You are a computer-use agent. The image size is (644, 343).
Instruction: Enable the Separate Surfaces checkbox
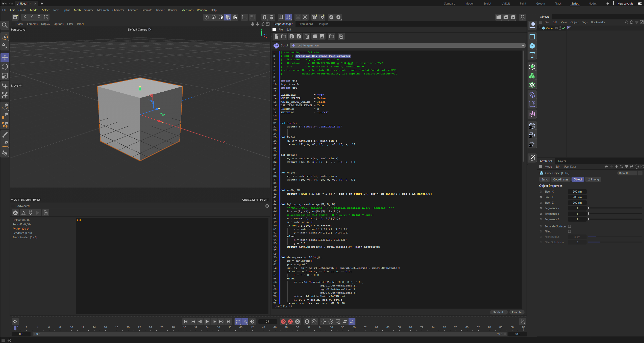pos(569,226)
